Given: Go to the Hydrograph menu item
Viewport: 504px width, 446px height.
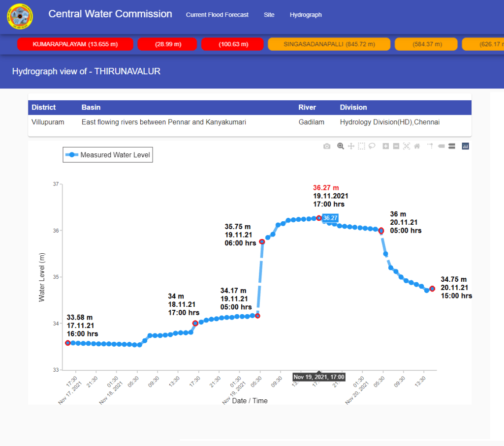Looking at the screenshot, I should [x=306, y=15].
